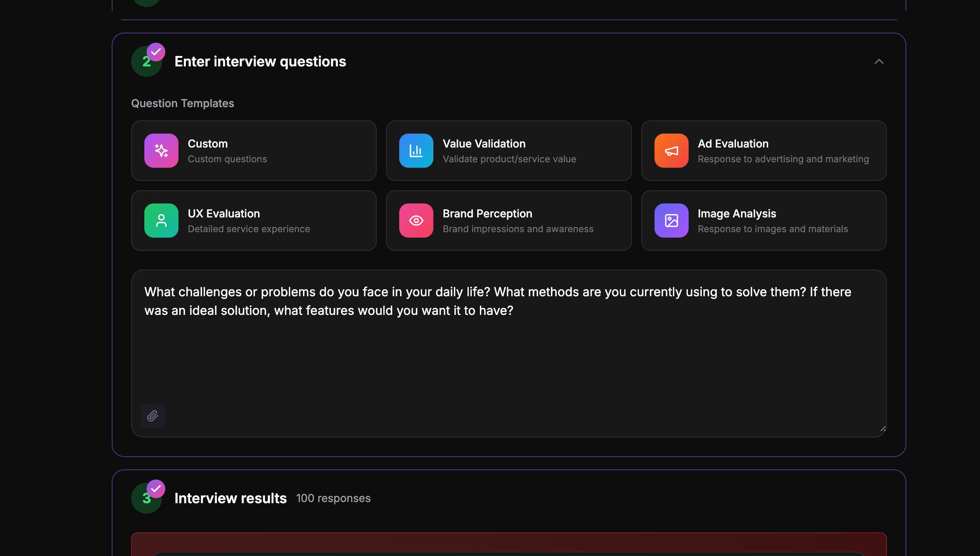The image size is (980, 556).
Task: Choose Brand impressions and awareness template
Action: pyautogui.click(x=518, y=229)
